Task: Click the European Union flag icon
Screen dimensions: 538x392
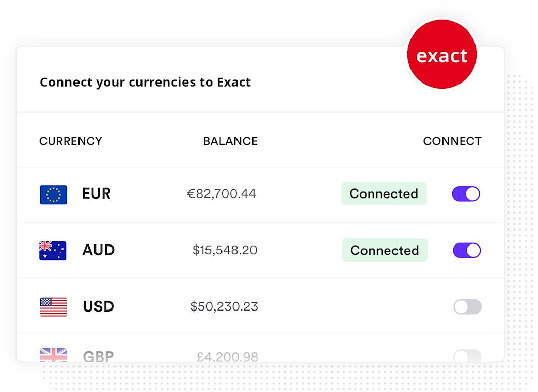Action: [53, 194]
